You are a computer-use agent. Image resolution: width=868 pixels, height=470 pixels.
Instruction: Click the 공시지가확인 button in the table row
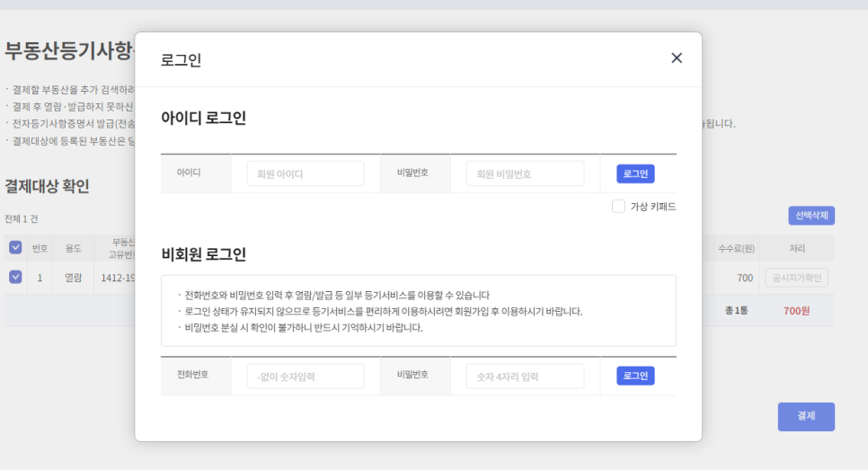coord(796,279)
